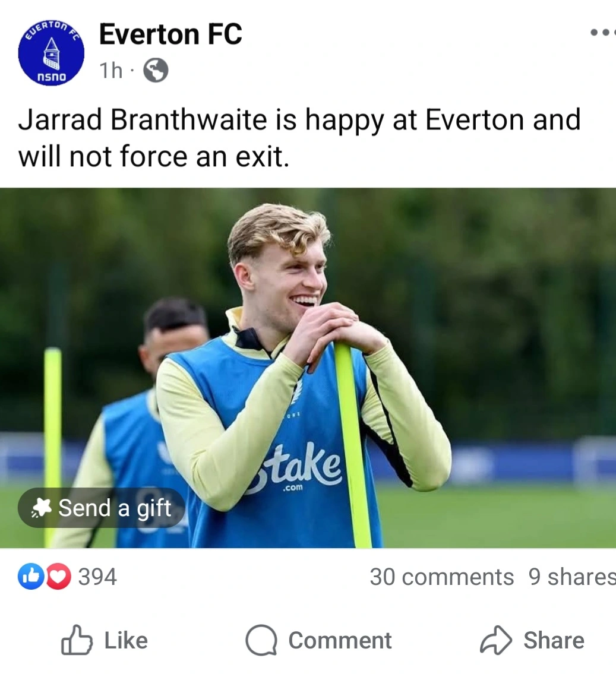Screen dimensions: 616x674
Task: Click the post caption about Branthwaite
Action: (x=299, y=138)
